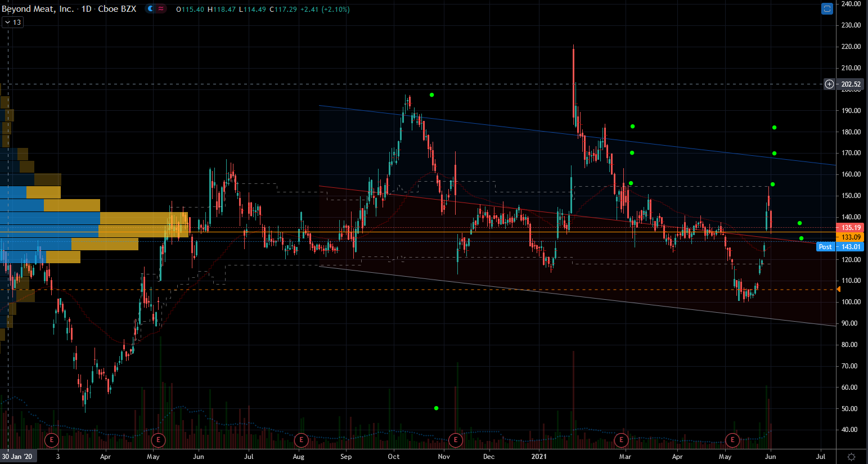Screen dimensions: 868x464
Task: Click the plus icon beside 202.52
Action: [x=829, y=84]
